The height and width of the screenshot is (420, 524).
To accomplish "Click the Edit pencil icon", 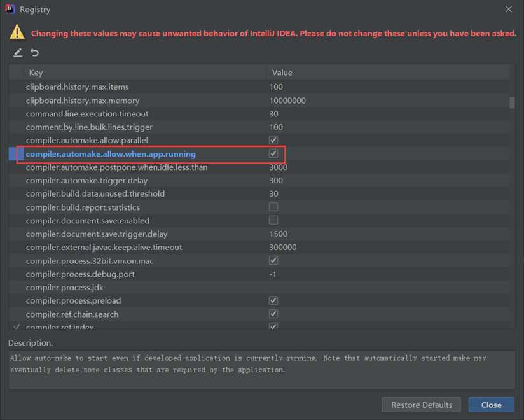I will pos(18,52).
